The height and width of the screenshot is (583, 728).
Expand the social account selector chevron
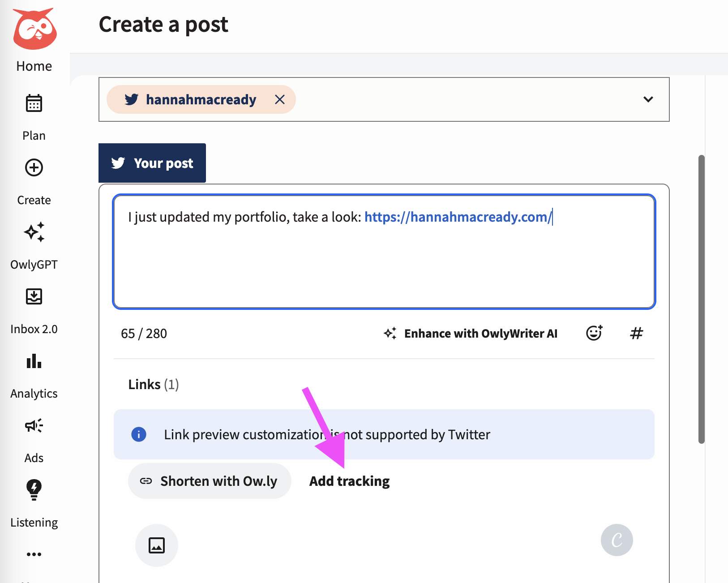tap(648, 99)
